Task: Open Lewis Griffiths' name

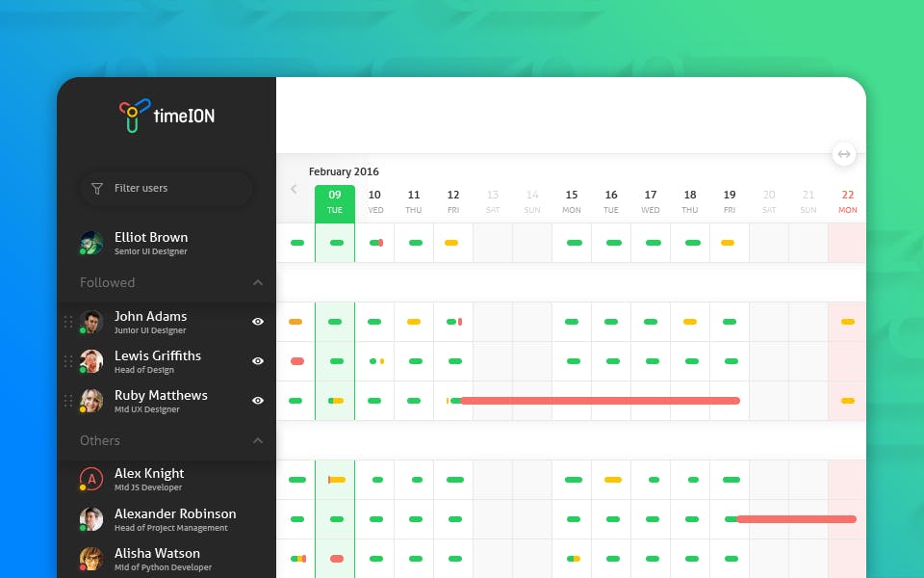Action: tap(157, 355)
